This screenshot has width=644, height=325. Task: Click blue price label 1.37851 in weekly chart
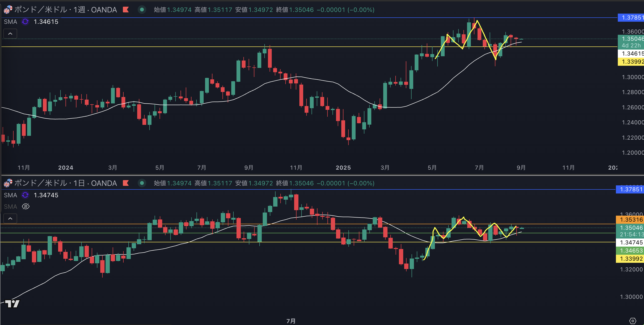pyautogui.click(x=631, y=18)
